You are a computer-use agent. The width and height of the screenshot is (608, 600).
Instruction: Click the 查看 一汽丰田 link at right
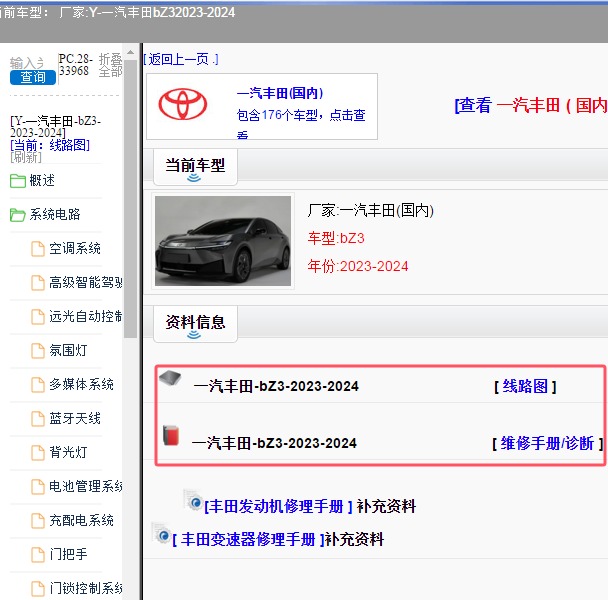[531, 105]
